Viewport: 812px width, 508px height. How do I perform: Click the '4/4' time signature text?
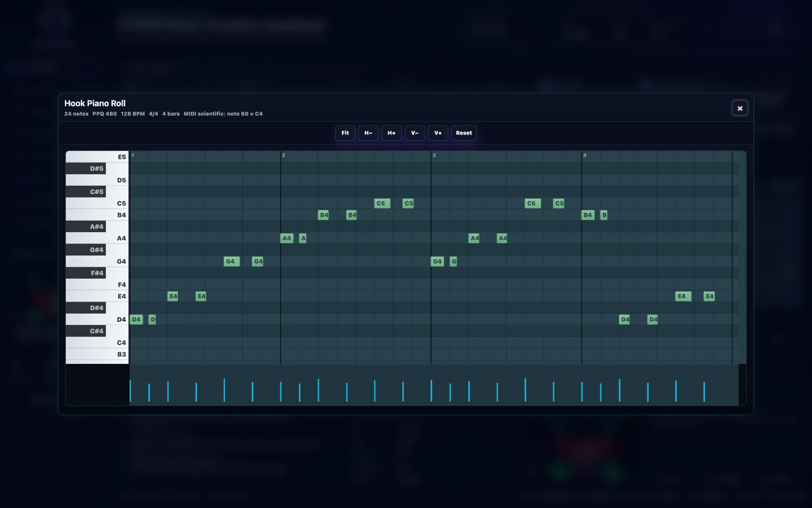[x=153, y=114]
